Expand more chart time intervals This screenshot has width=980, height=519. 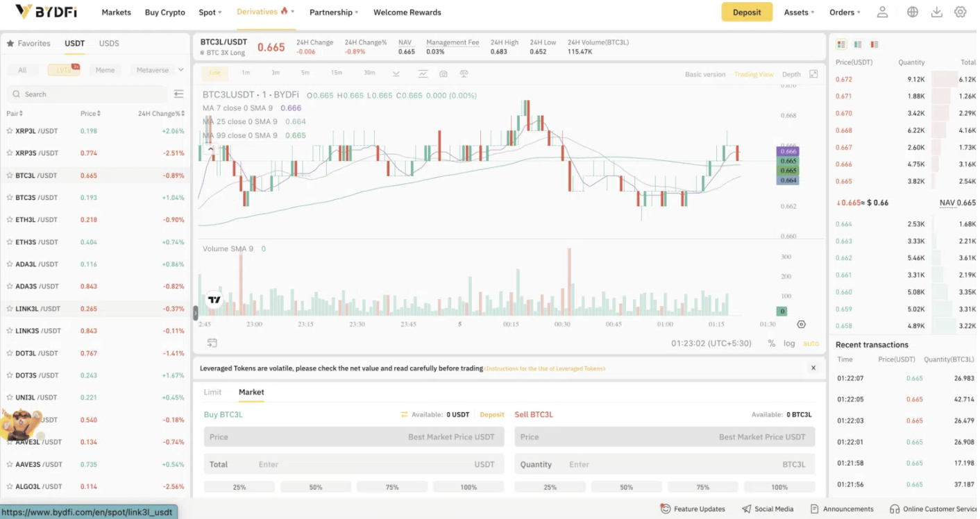pos(396,74)
